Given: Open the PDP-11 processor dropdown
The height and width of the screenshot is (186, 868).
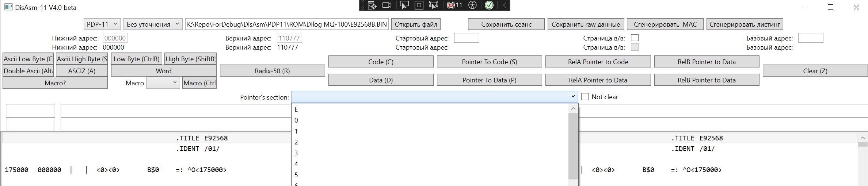Looking at the screenshot, I should coord(102,24).
